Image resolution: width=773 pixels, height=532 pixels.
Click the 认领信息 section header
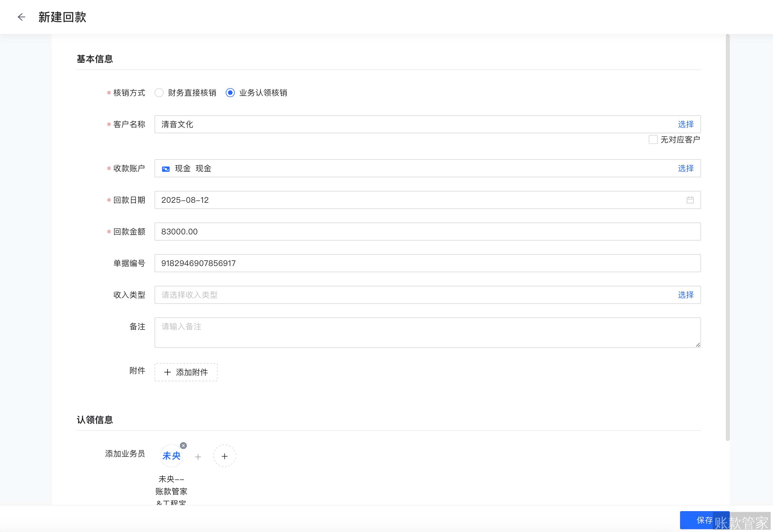coord(94,419)
